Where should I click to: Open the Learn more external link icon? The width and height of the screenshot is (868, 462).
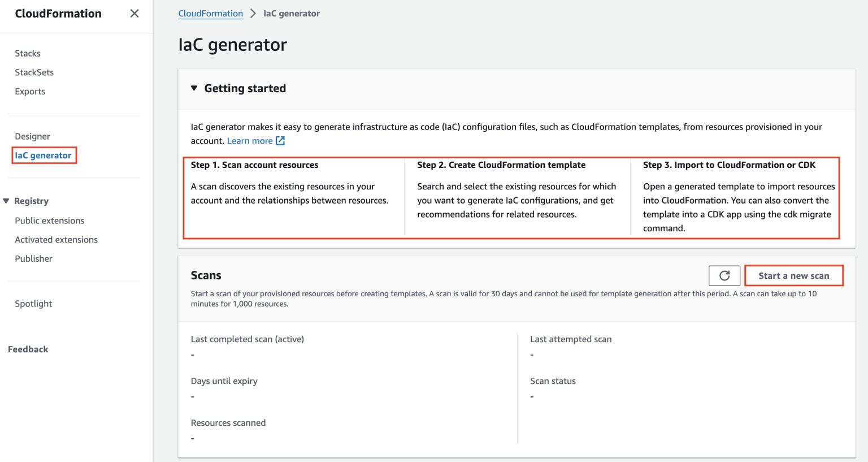tap(280, 140)
